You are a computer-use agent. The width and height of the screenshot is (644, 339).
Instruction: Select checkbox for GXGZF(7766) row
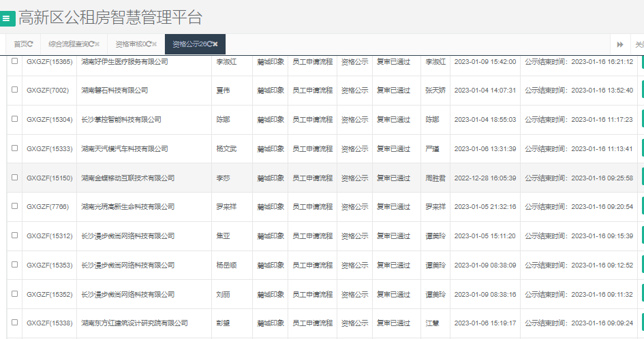point(15,206)
